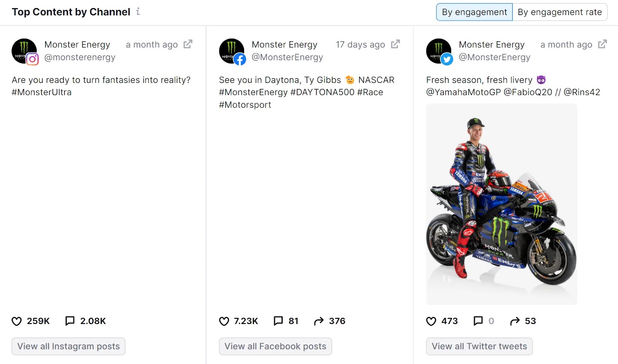This screenshot has width=618, height=364.
Task: Click the info icon beside Top Content by Channel
Action: pyautogui.click(x=138, y=12)
